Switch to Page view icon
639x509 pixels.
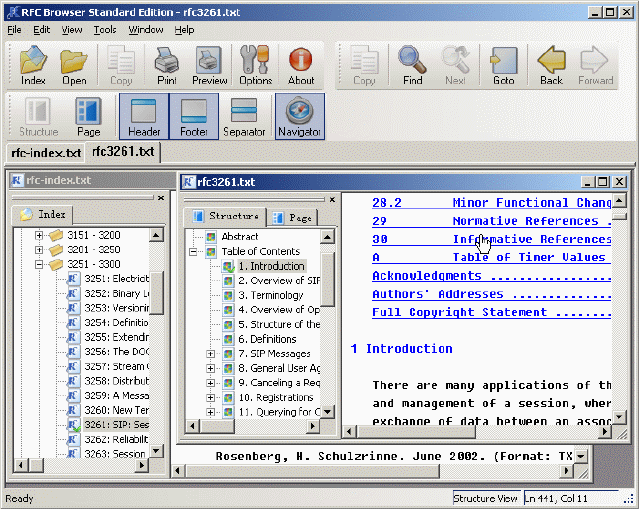pyautogui.click(x=88, y=117)
